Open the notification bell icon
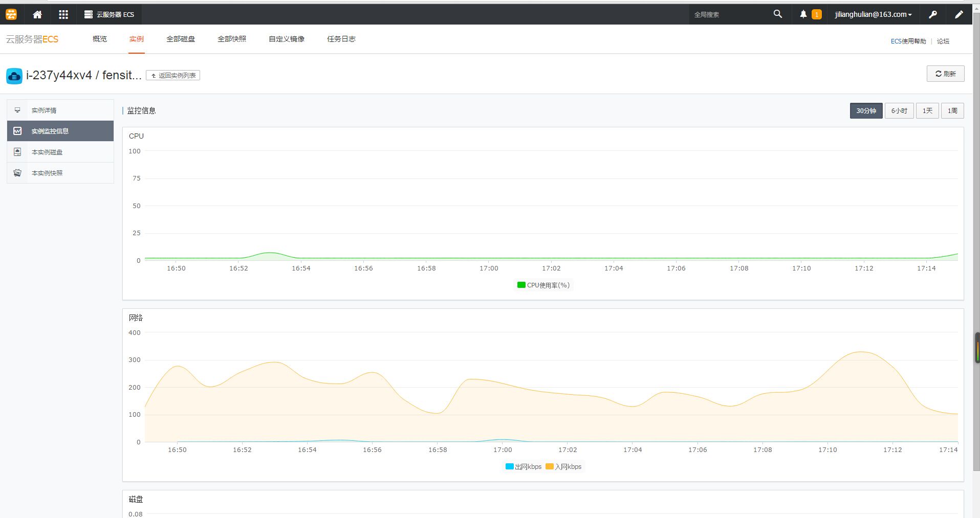This screenshot has height=518, width=980. coord(803,14)
